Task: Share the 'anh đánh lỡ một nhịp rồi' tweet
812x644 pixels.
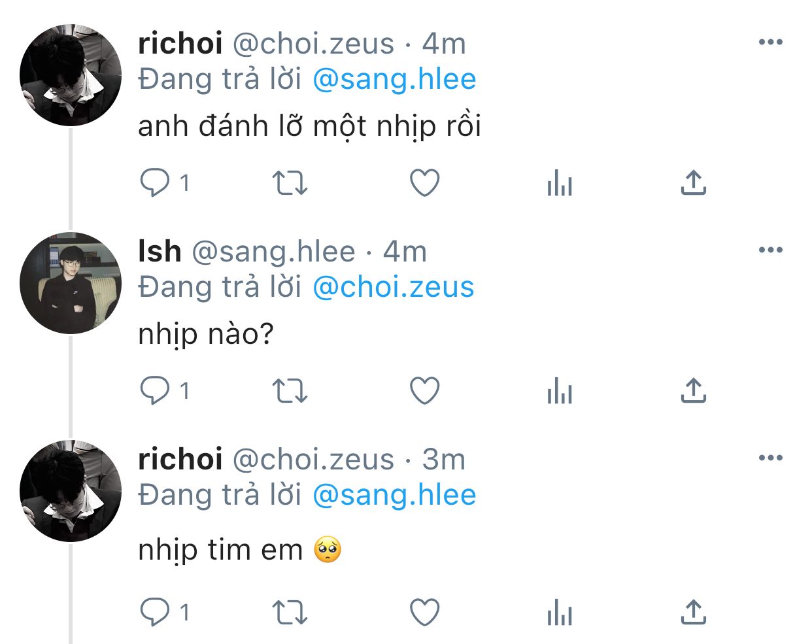Action: pyautogui.click(x=693, y=183)
